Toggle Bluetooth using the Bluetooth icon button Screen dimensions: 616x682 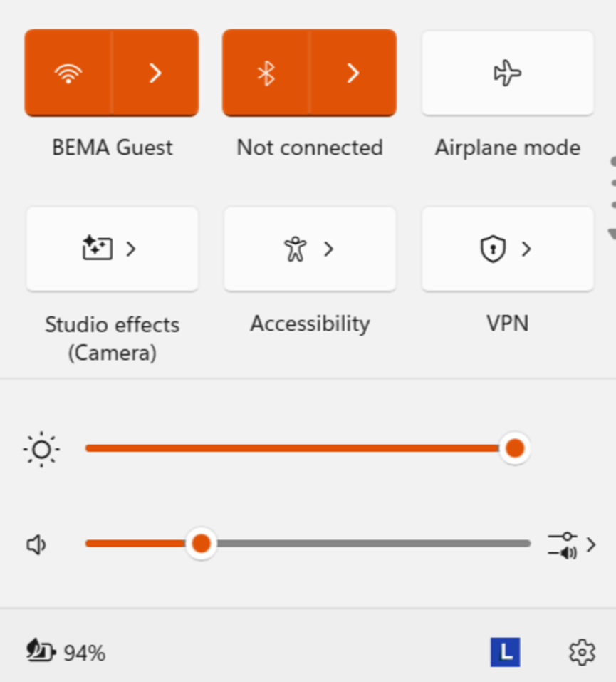(266, 73)
